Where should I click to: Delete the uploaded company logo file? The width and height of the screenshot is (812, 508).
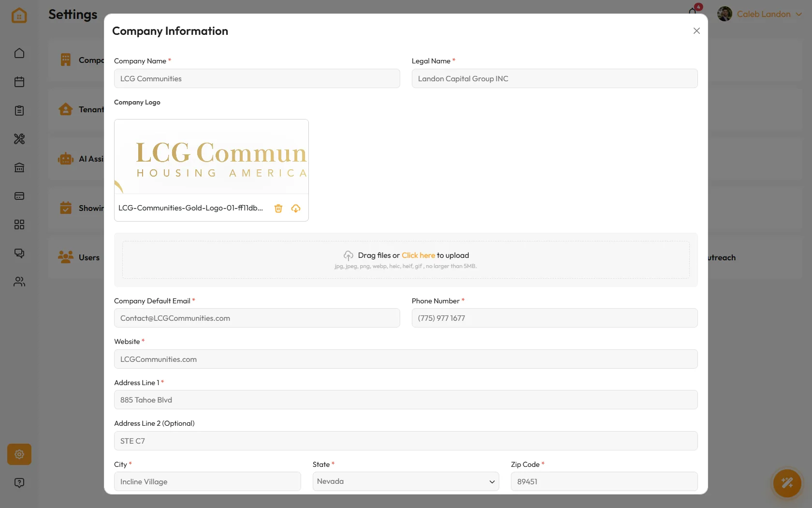click(278, 209)
